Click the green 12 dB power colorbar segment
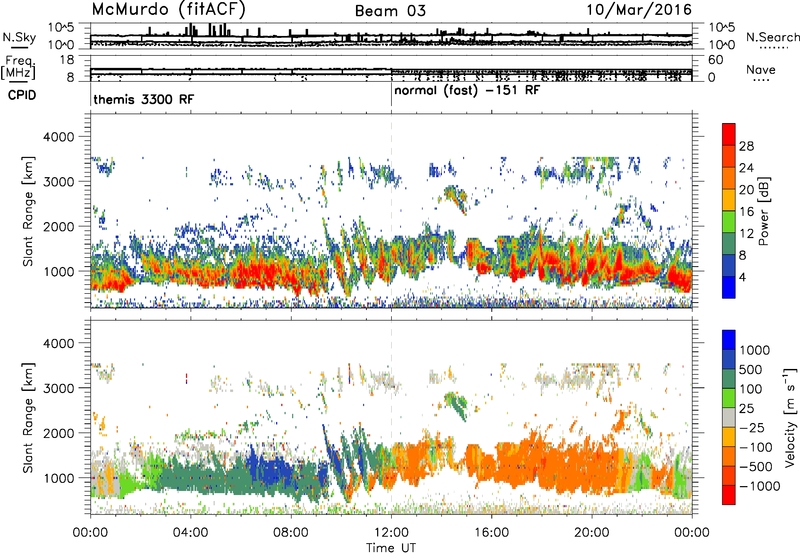This screenshot has height=554, width=800. [x=729, y=222]
